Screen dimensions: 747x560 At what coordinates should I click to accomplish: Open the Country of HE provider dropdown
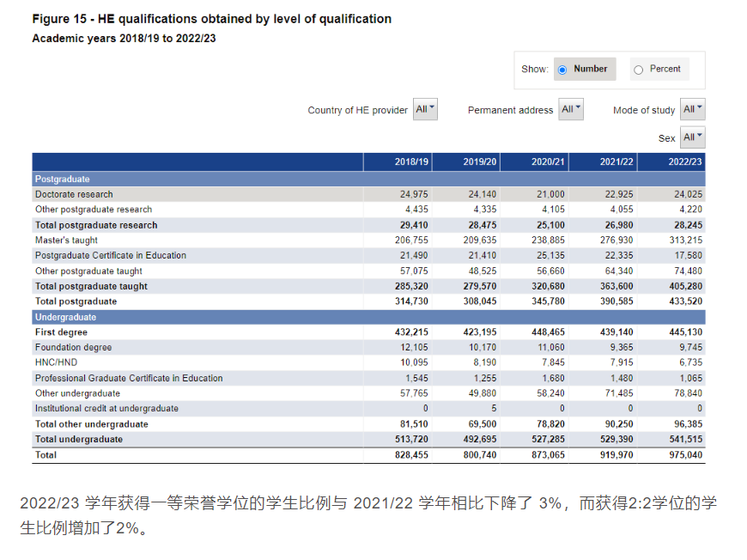425,110
